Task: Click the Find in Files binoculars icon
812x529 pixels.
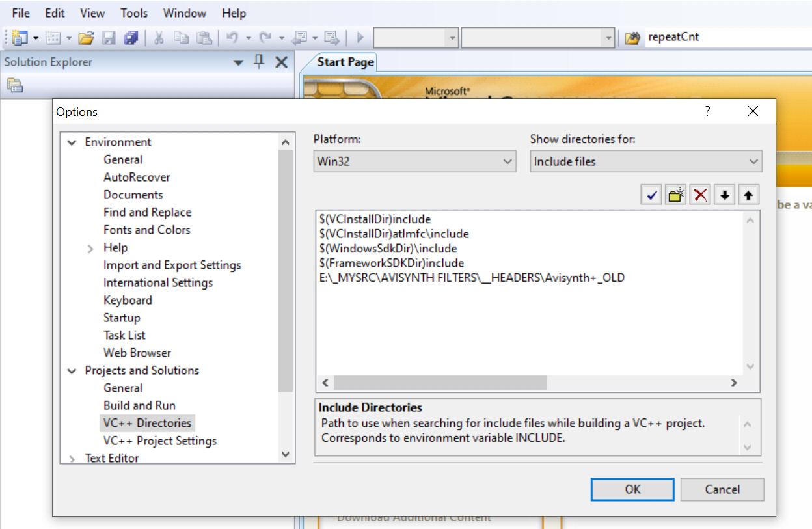Action: click(632, 38)
